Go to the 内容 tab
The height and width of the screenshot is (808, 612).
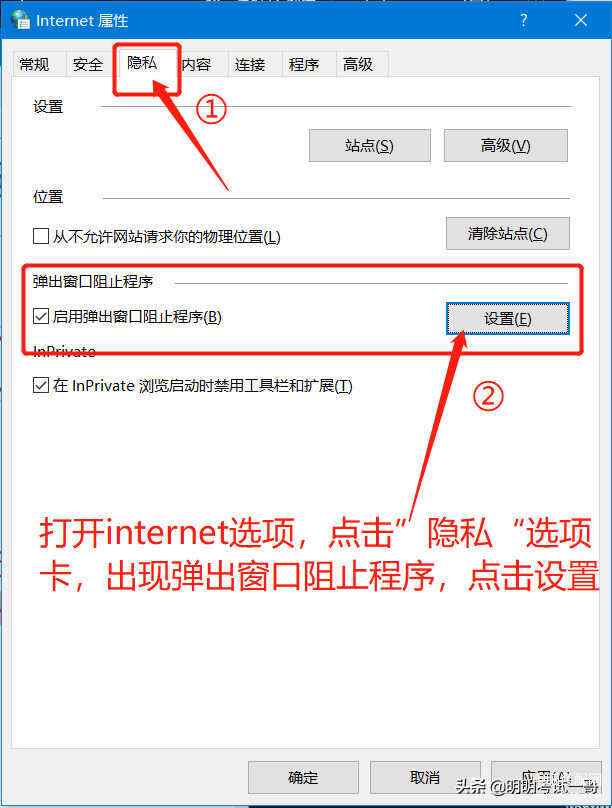point(196,64)
